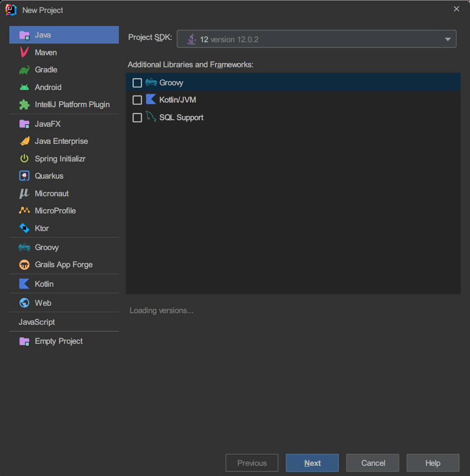The image size is (470, 476).
Task: Click the Maven logo icon
Action: [x=24, y=52]
